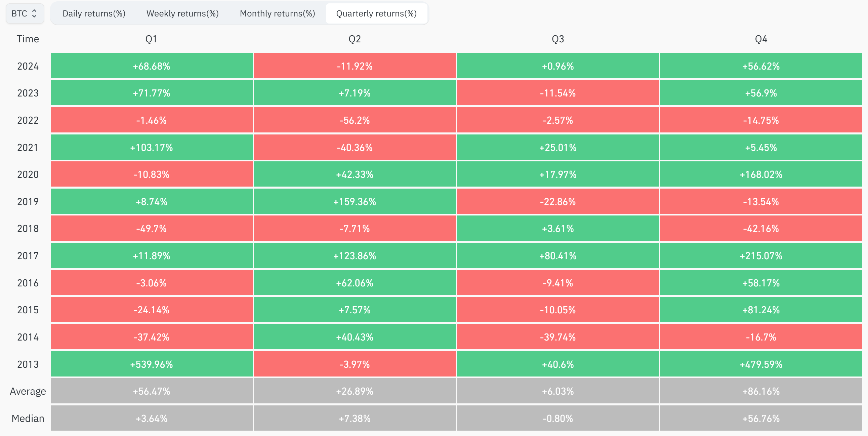Click the +3.61% cell in 2018
The height and width of the screenshot is (436, 868).
point(557,229)
